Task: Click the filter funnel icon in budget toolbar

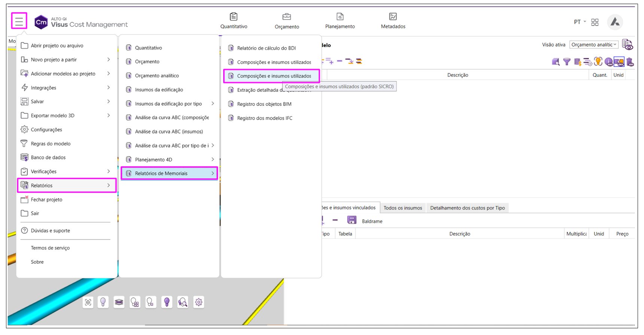Action: [x=567, y=62]
